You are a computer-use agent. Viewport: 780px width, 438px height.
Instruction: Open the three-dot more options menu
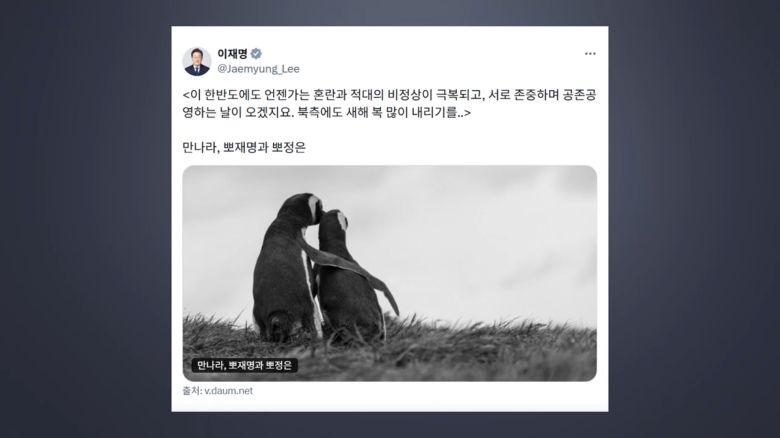click(x=590, y=54)
